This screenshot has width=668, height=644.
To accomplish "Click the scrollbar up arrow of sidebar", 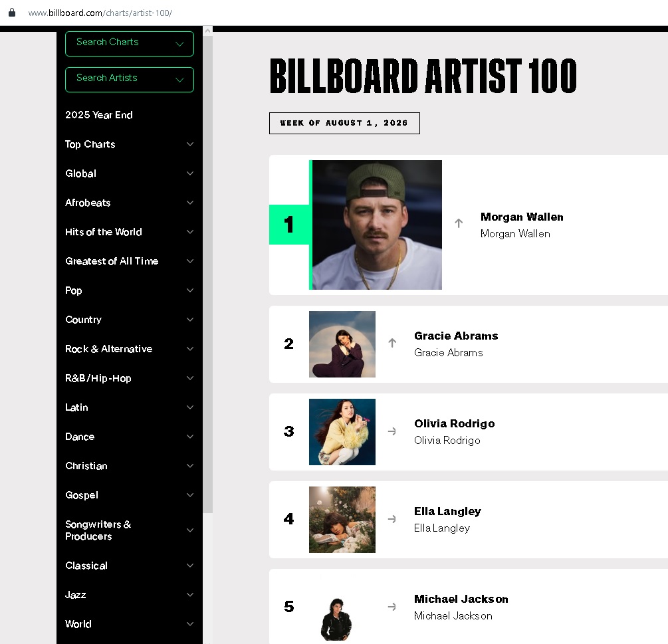I will [207, 31].
